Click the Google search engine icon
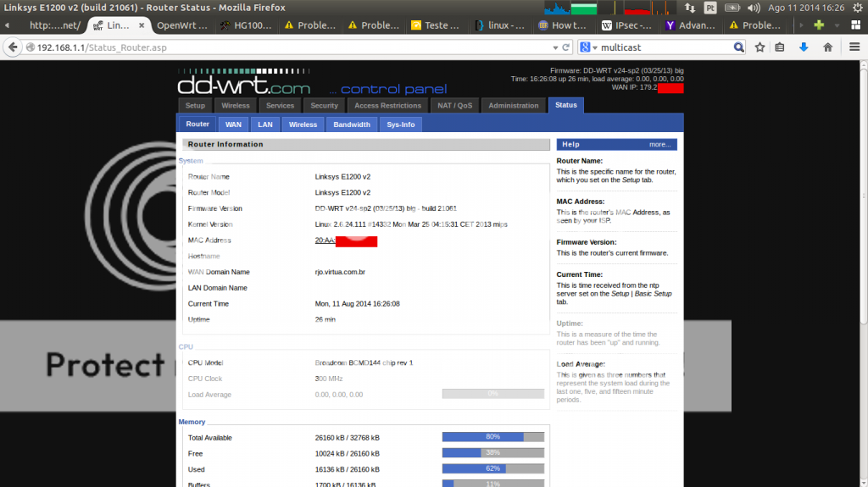Screen dimensions: 868x487 click(x=585, y=47)
